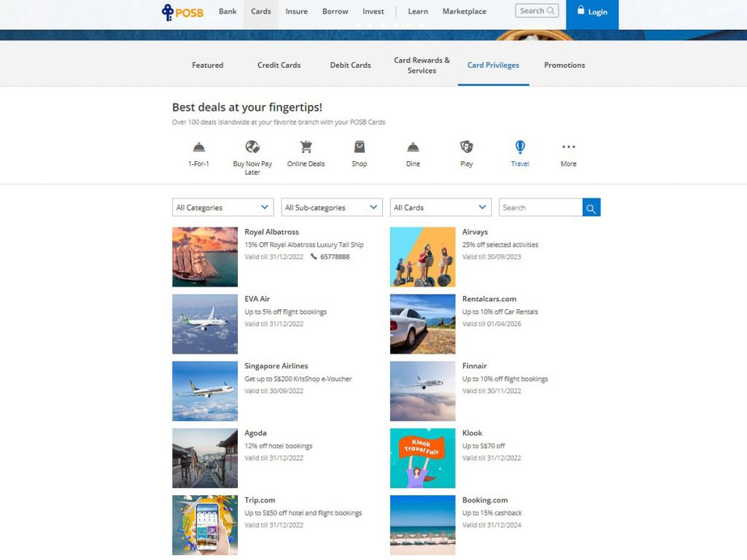This screenshot has width=747, height=560.
Task: Go to the Promotions tab
Action: 565,65
